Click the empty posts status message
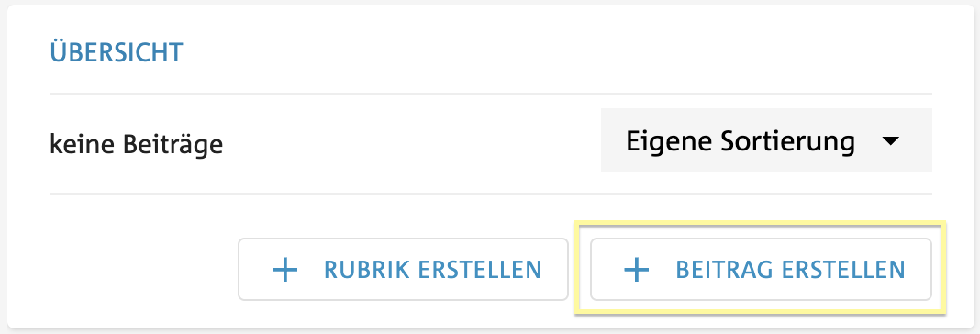The image size is (980, 334). coord(136,145)
